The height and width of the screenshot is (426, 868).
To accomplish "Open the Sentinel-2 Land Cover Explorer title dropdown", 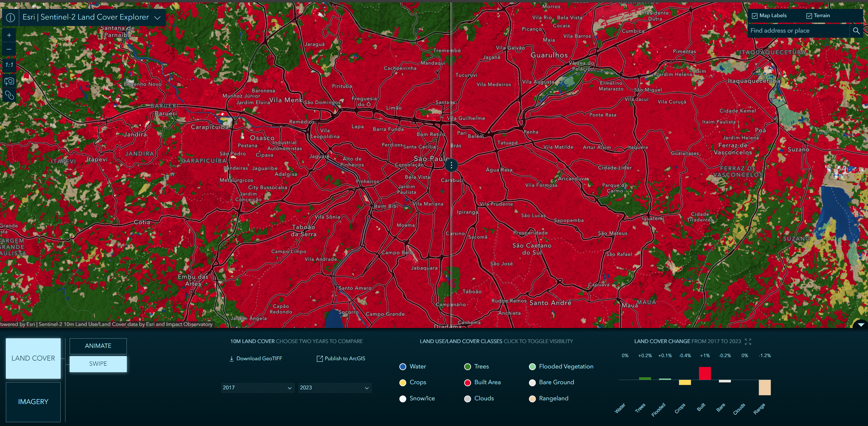I will pyautogui.click(x=158, y=17).
